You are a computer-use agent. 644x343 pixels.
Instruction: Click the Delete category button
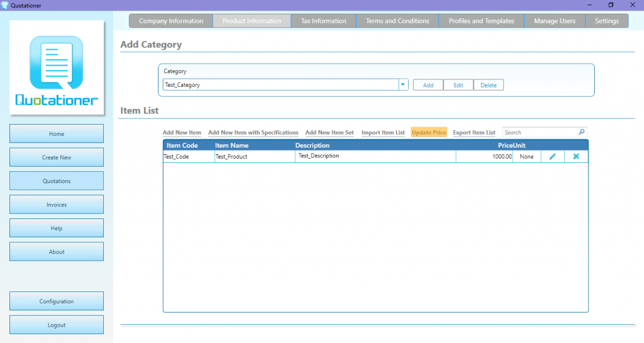click(x=488, y=85)
